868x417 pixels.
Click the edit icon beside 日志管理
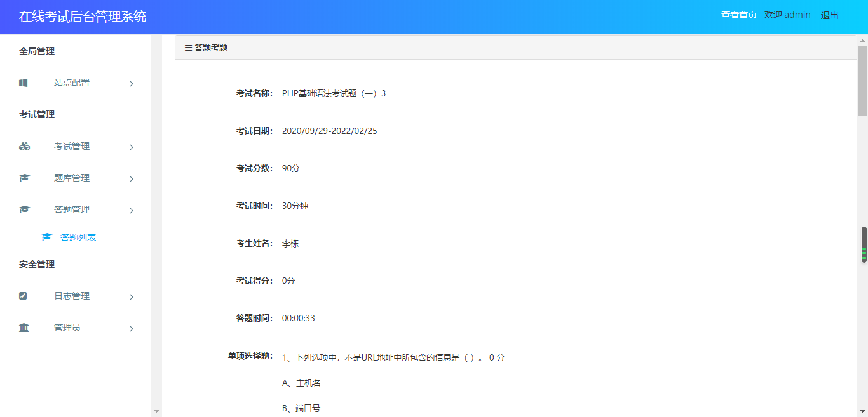coord(24,296)
